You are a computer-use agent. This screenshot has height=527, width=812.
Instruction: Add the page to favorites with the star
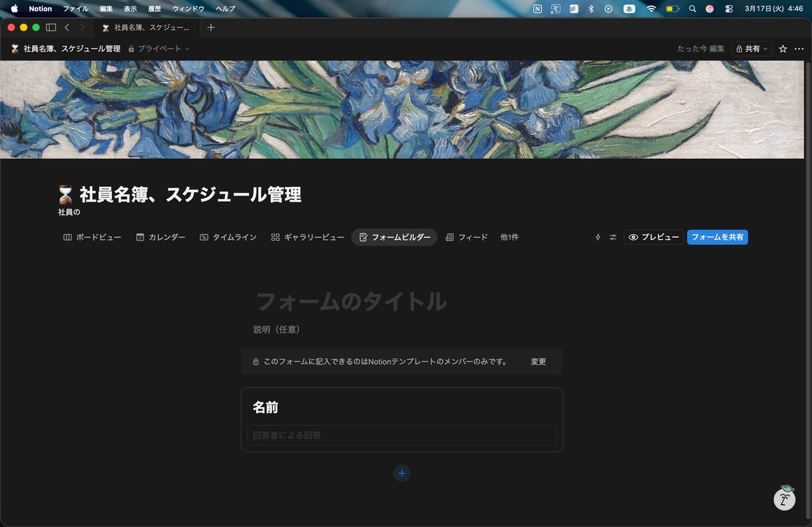783,49
